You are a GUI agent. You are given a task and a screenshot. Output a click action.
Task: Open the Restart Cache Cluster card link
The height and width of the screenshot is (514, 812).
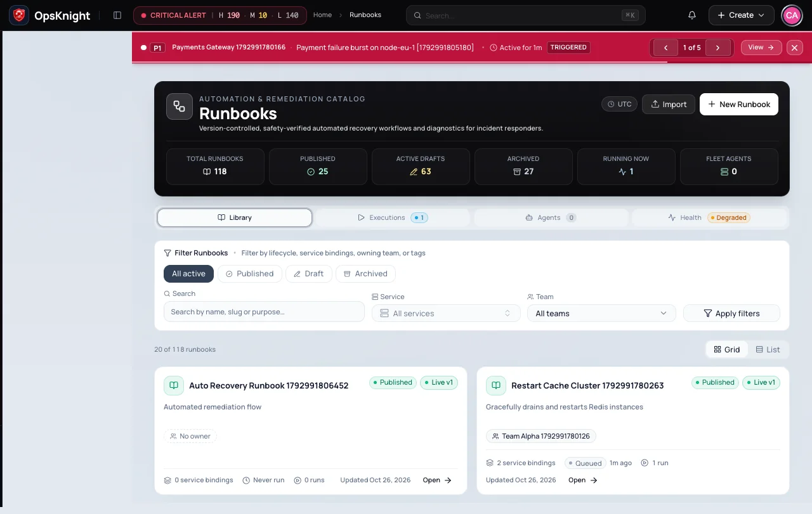(x=583, y=480)
